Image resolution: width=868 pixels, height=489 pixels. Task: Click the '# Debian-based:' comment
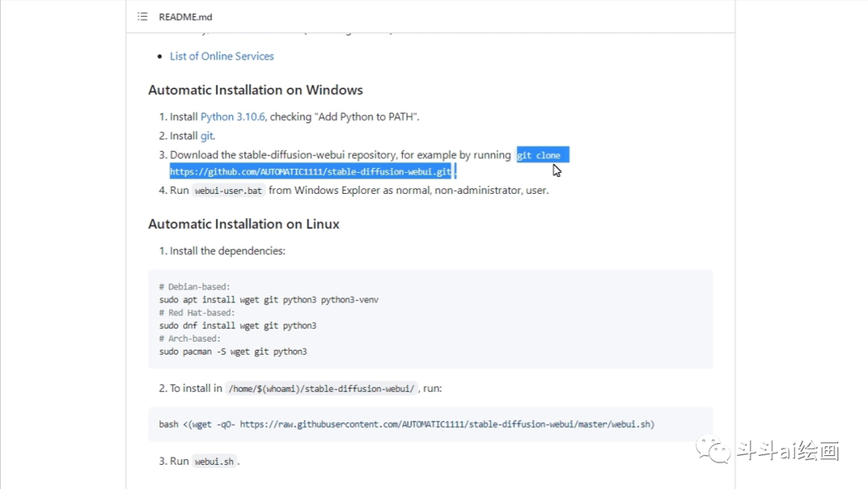coord(194,287)
